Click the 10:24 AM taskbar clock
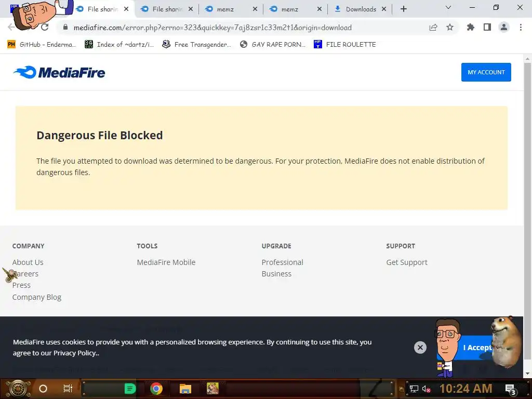Image resolution: width=532 pixels, height=399 pixels. (x=466, y=389)
